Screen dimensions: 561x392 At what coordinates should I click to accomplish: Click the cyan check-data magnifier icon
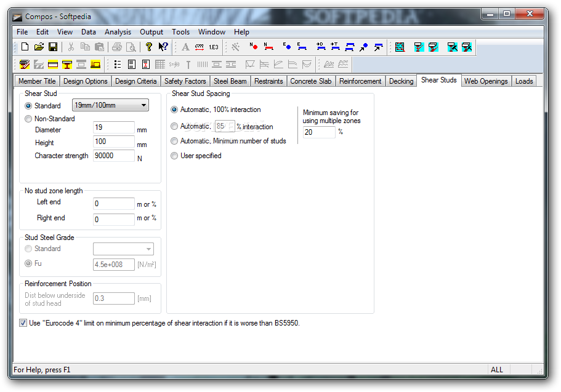click(400, 47)
